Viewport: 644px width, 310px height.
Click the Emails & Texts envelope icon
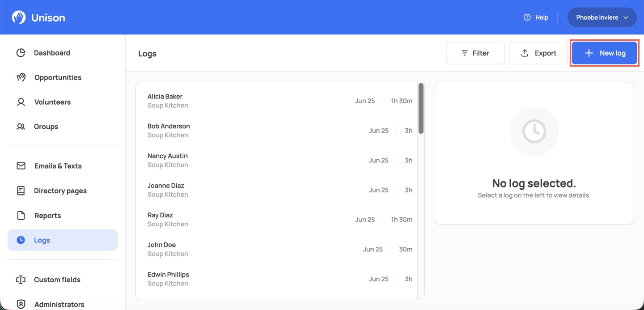(21, 166)
